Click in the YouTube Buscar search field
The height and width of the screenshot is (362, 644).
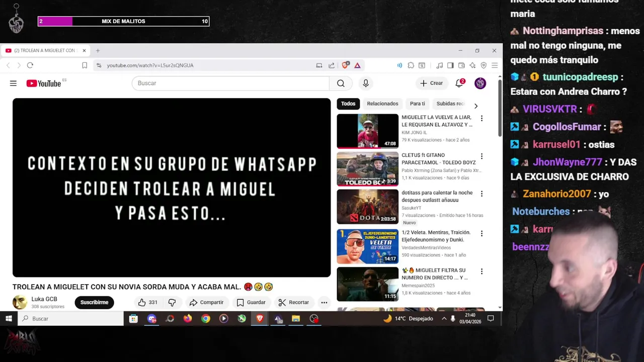coord(230,83)
